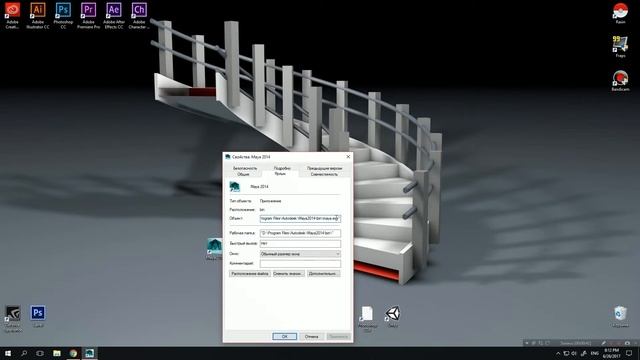Open the network tray icon

(x=566, y=353)
